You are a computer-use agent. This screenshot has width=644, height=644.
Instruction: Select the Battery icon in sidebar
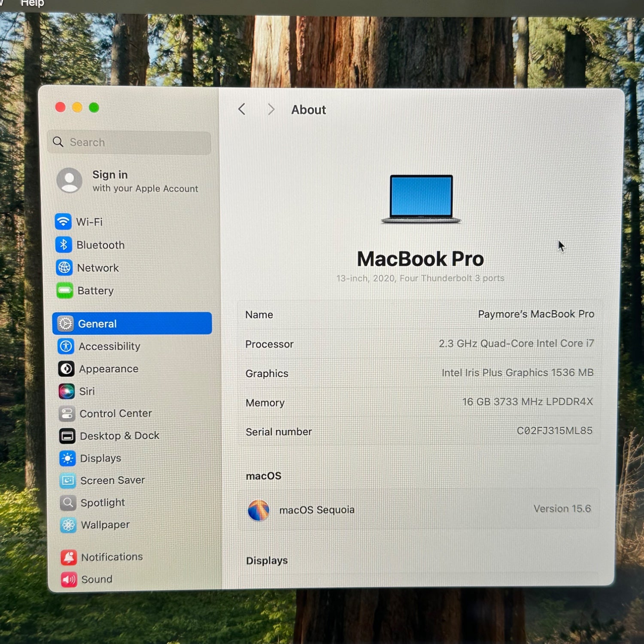64,291
